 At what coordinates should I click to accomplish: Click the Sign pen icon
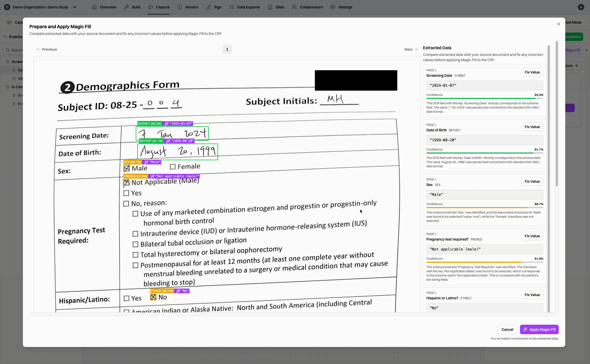point(208,7)
